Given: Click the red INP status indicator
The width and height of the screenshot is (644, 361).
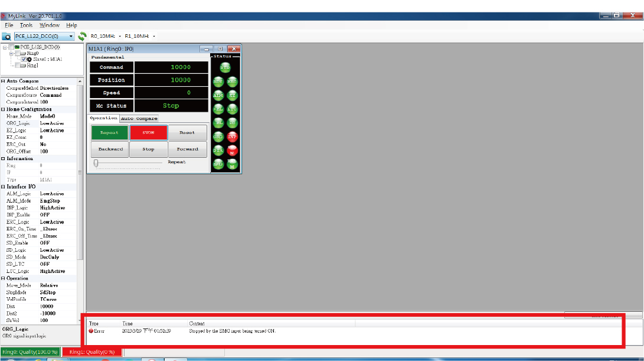Looking at the screenshot, I should (233, 137).
